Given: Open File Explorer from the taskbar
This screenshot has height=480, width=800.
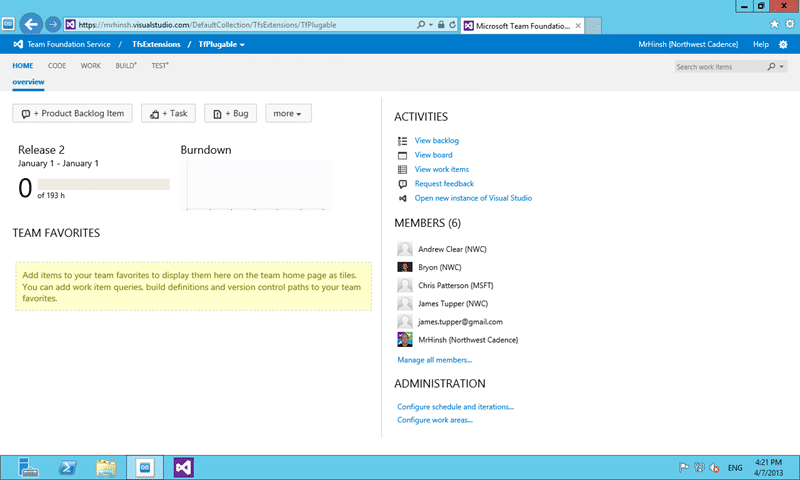Looking at the screenshot, I should coord(106,467).
